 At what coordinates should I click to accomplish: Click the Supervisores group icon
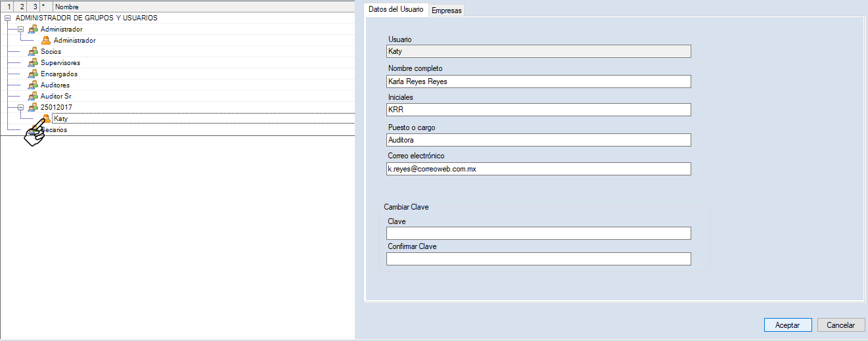[33, 63]
